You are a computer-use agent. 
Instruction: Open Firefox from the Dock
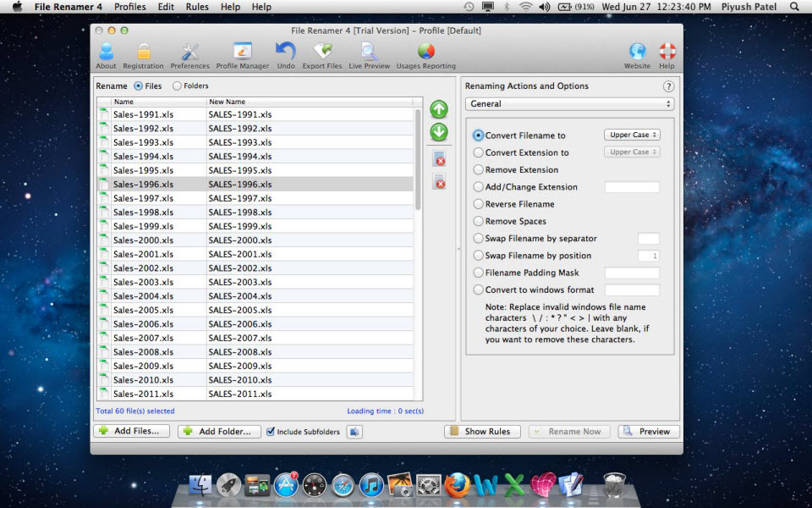pos(458,485)
